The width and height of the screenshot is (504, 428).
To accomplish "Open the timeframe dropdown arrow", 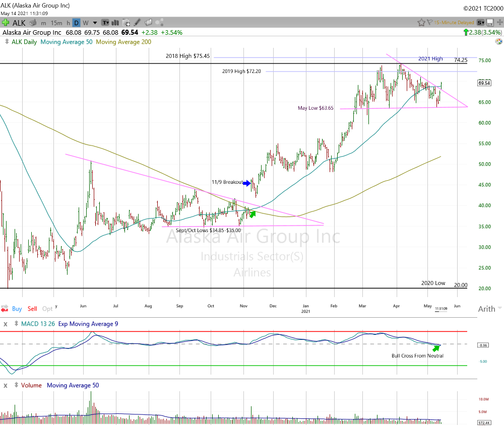I will 95,23.
